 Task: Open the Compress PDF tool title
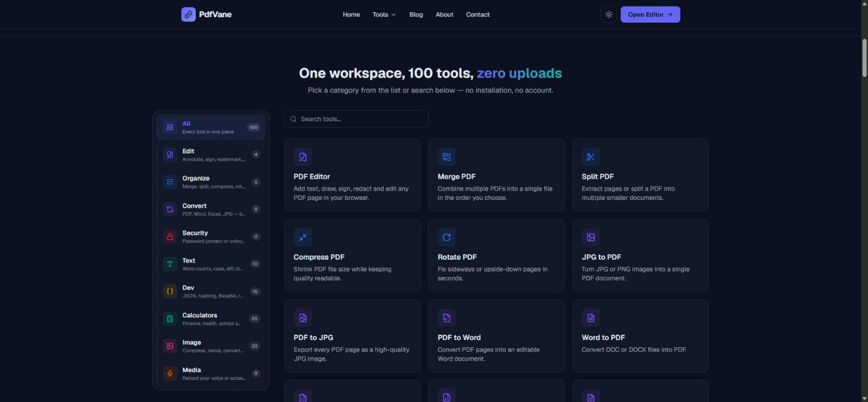tap(319, 257)
